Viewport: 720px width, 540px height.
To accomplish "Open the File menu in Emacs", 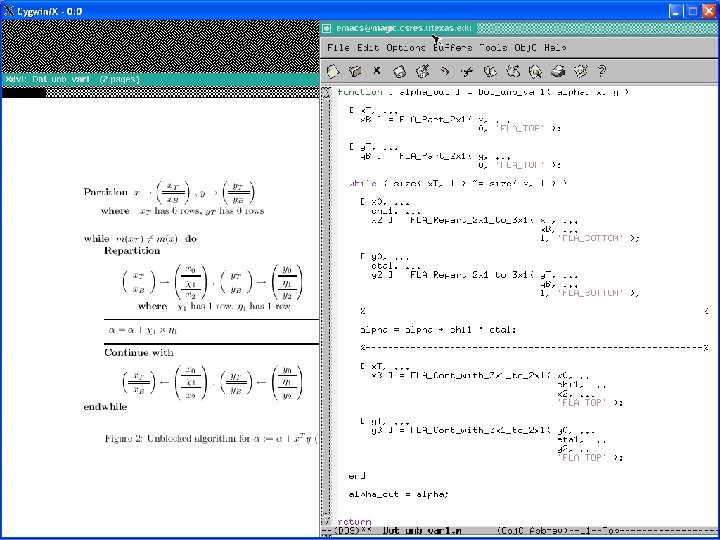I will [338, 48].
